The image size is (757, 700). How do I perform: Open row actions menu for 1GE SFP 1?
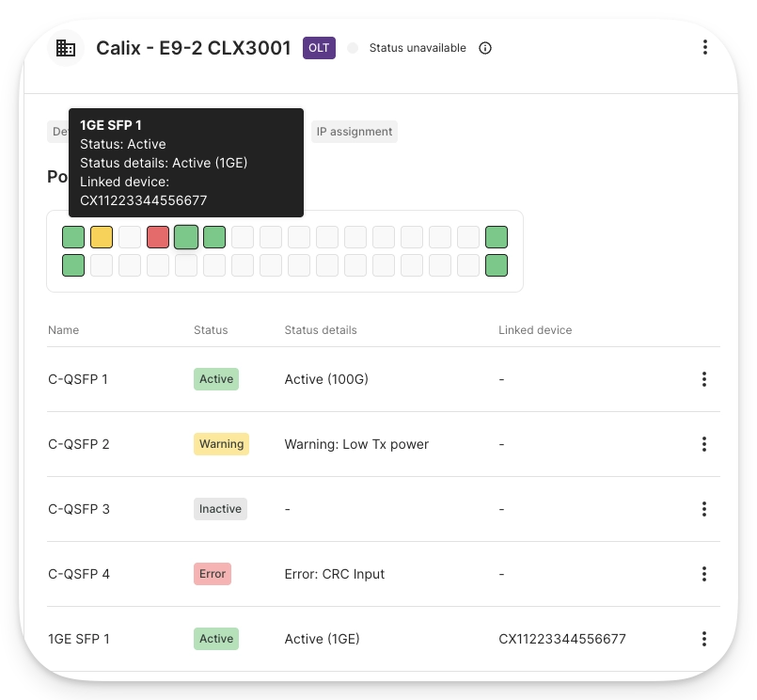click(x=704, y=639)
